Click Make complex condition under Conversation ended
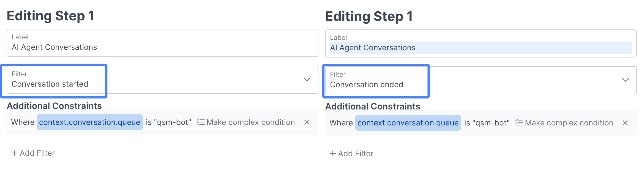Image resolution: width=644 pixels, height=170 pixels. tap(569, 123)
